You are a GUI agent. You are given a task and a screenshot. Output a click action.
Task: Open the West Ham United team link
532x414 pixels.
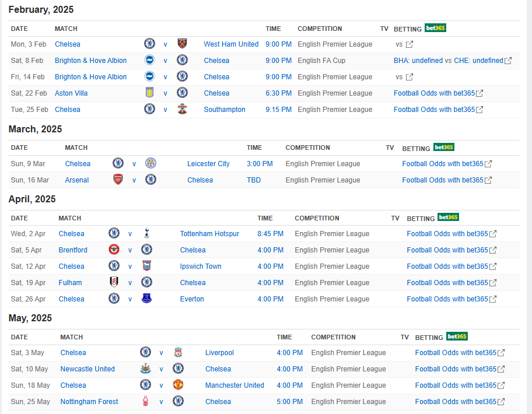(231, 44)
